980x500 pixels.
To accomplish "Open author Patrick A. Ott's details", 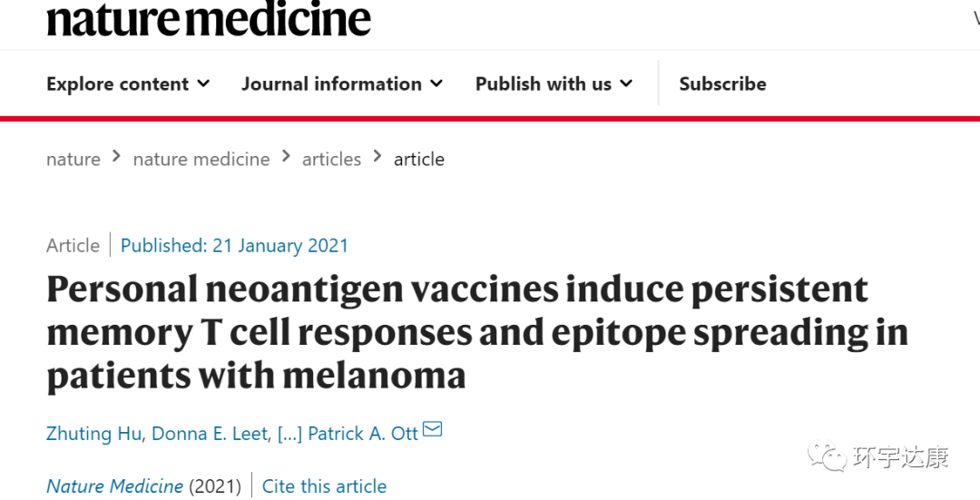I will (363, 434).
